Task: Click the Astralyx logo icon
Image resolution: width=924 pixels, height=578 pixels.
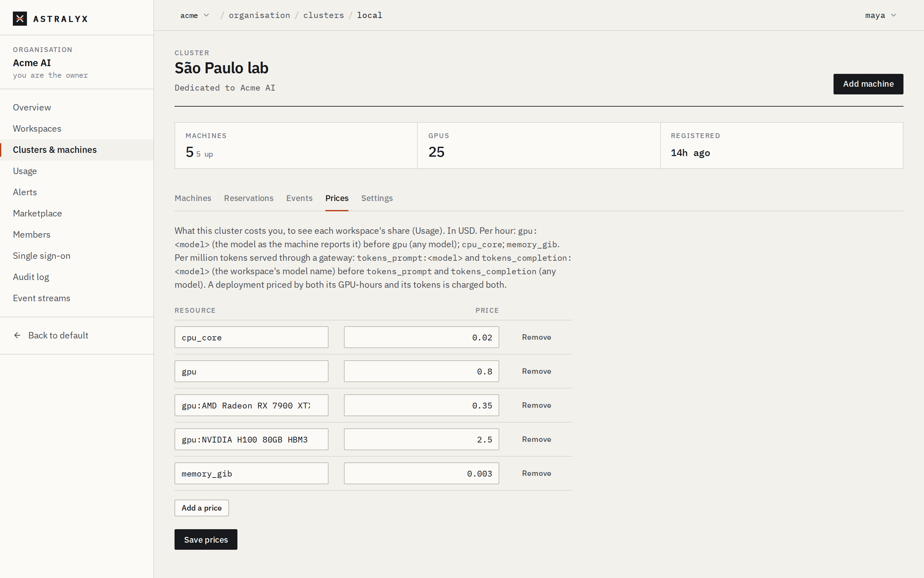Action: (x=20, y=18)
